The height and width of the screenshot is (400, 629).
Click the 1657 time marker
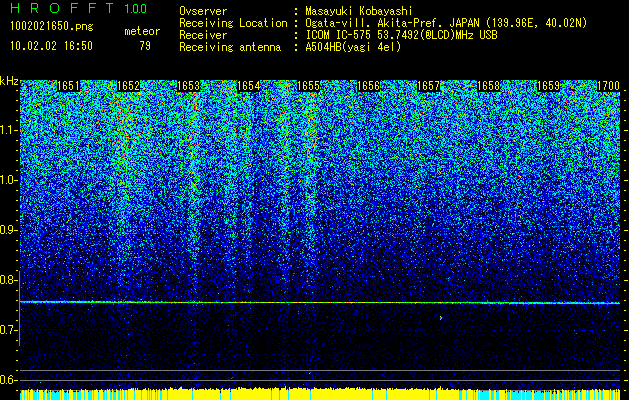pos(428,86)
